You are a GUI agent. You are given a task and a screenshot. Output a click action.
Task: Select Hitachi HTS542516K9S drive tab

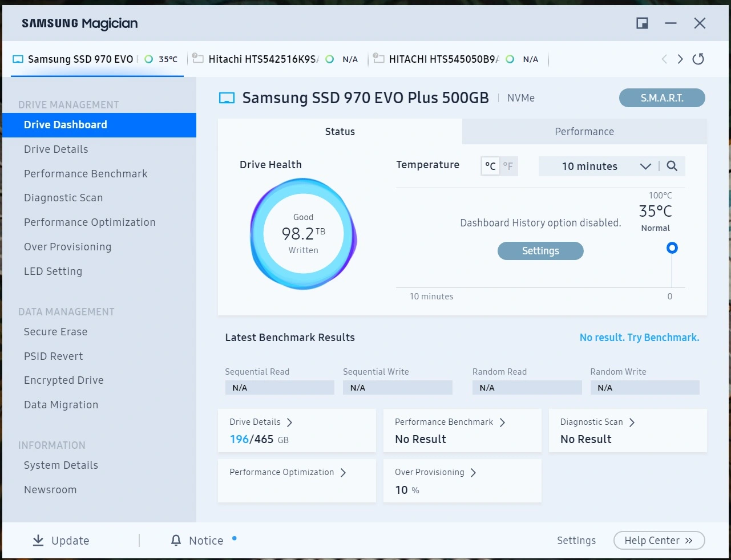[x=277, y=59]
